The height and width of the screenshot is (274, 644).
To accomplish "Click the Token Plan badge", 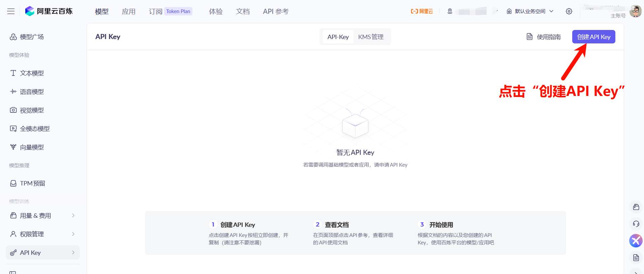I will pyautogui.click(x=178, y=11).
